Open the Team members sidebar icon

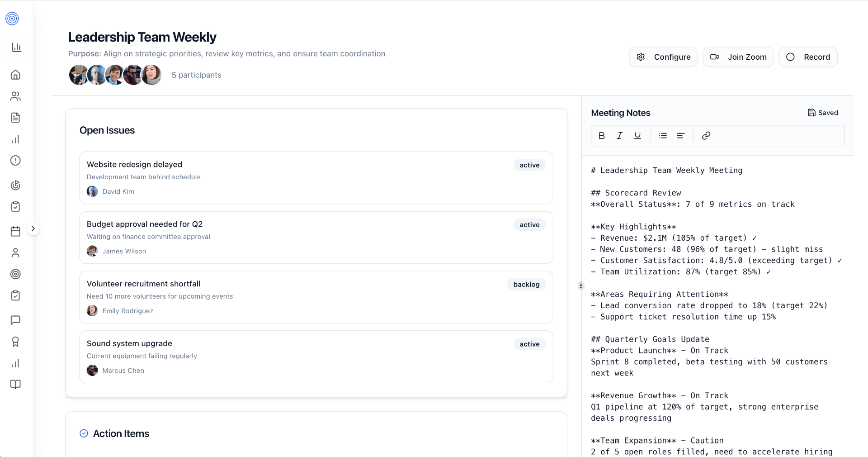pos(16,96)
